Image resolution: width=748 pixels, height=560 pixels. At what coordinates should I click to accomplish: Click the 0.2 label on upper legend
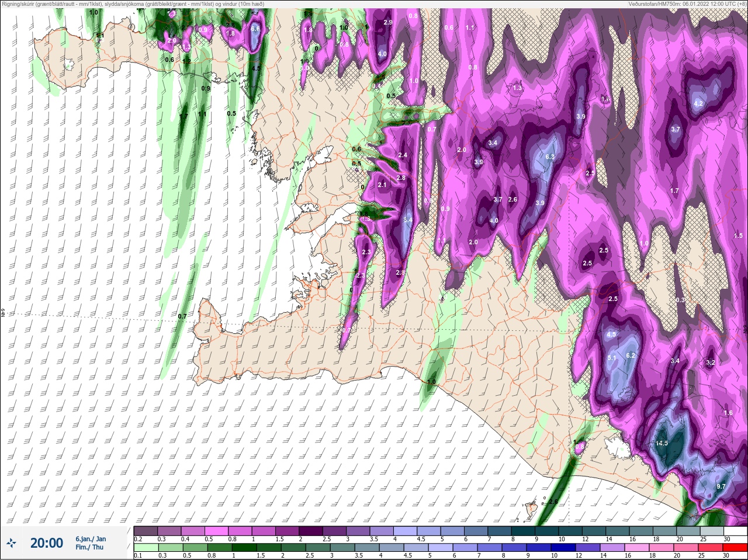tap(138, 539)
